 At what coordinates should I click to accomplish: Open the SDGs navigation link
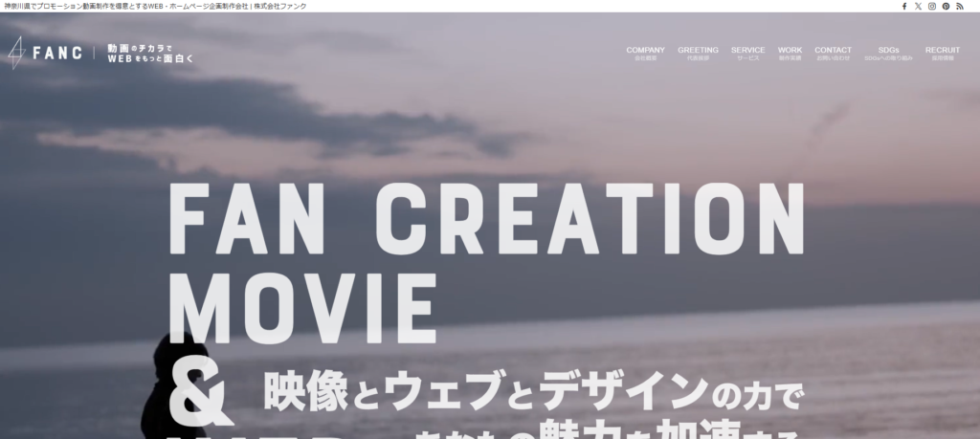pyautogui.click(x=888, y=53)
